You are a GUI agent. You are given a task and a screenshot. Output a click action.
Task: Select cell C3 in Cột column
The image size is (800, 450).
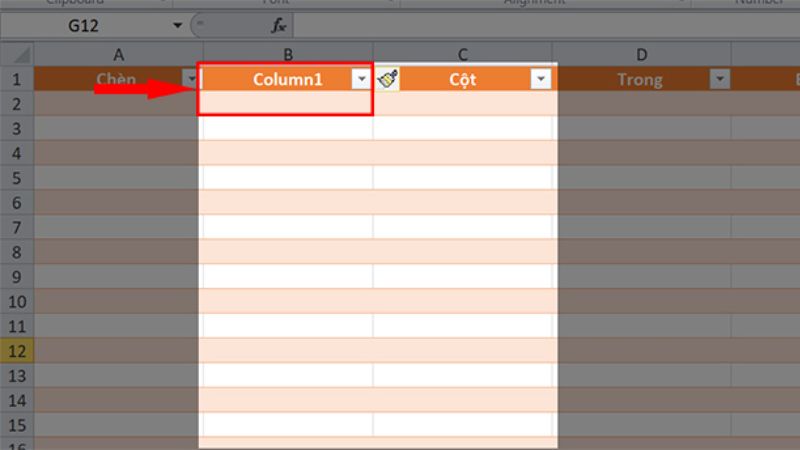tap(463, 129)
